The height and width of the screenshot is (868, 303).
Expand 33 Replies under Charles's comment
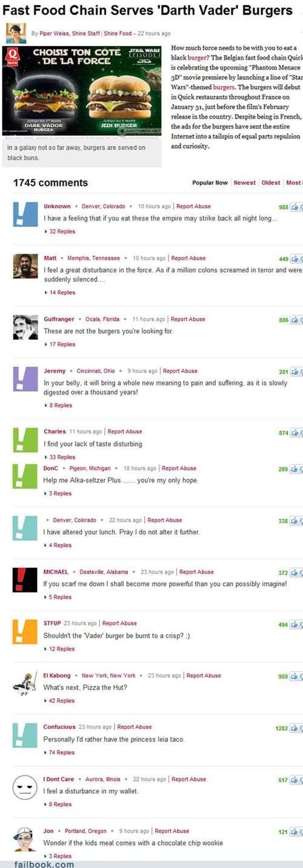[x=60, y=457]
